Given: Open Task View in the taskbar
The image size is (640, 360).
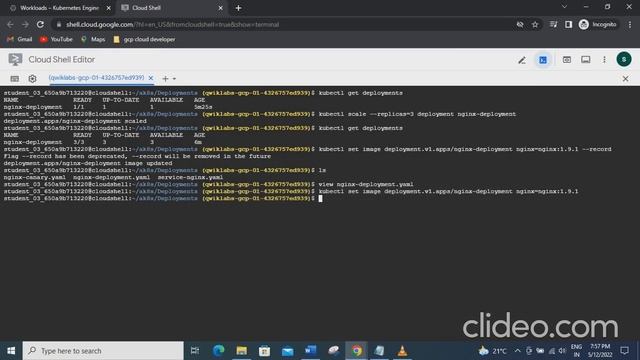Looking at the screenshot, I should (195, 351).
